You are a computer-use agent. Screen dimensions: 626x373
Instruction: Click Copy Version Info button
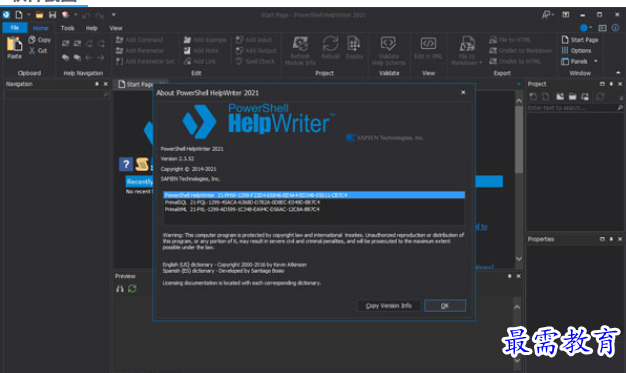(388, 306)
